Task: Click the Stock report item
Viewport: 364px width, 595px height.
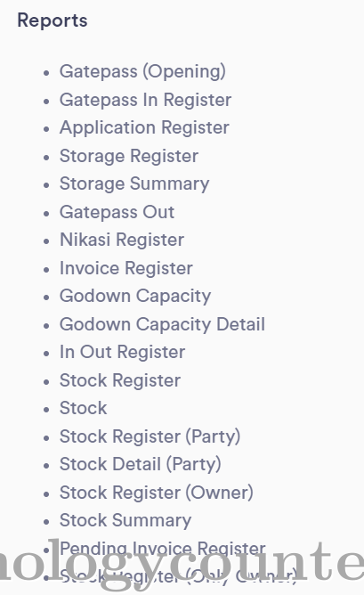Action: coord(83,408)
